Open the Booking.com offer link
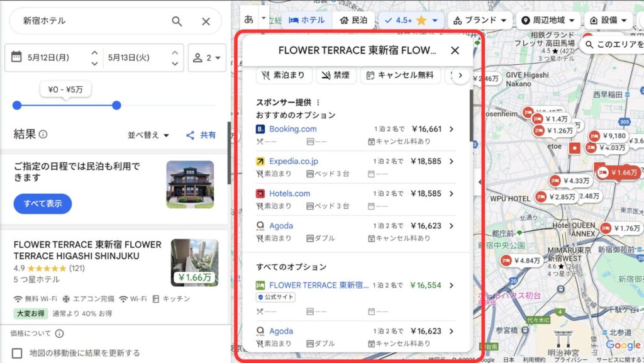 [x=293, y=129]
